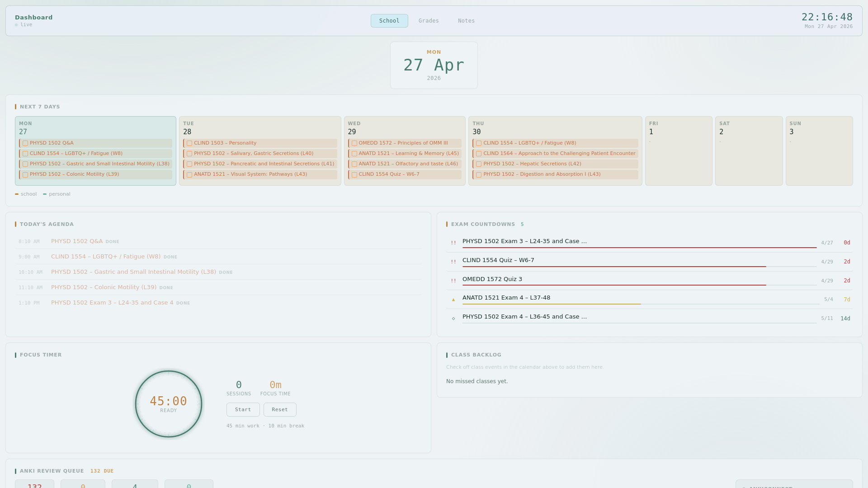Screen dimensions: 868x488
Task: Click the 0m Focus Time counter
Action: (275, 388)
